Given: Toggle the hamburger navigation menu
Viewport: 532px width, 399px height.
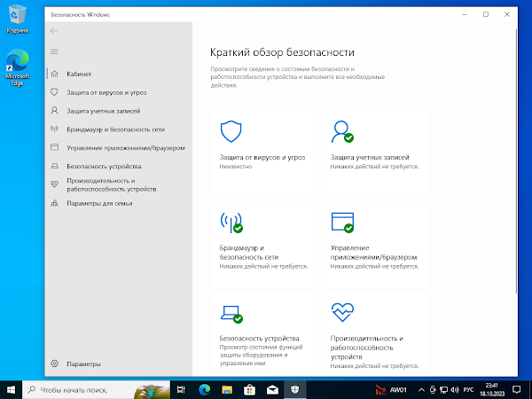Looking at the screenshot, I should click(54, 51).
